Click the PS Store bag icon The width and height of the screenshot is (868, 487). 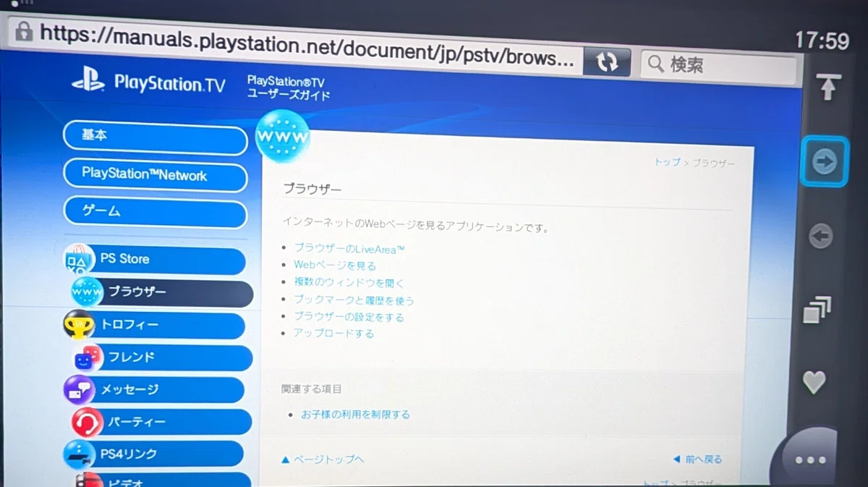pyautogui.click(x=78, y=260)
